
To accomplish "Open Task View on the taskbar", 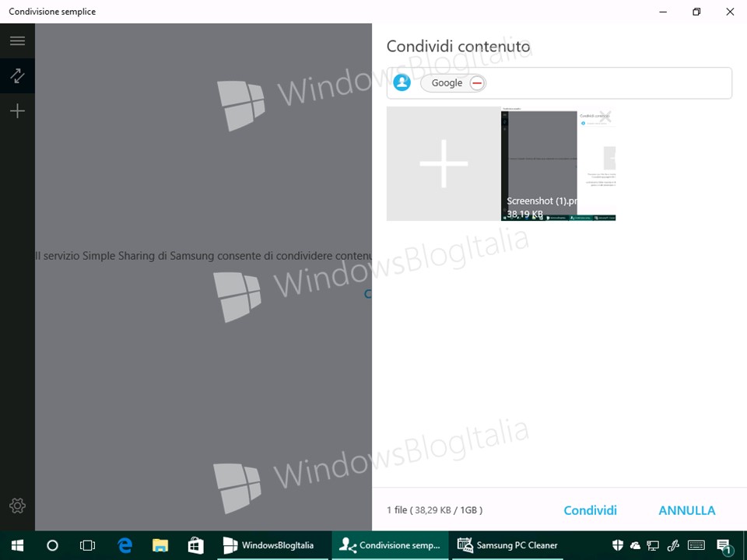I will [87, 545].
